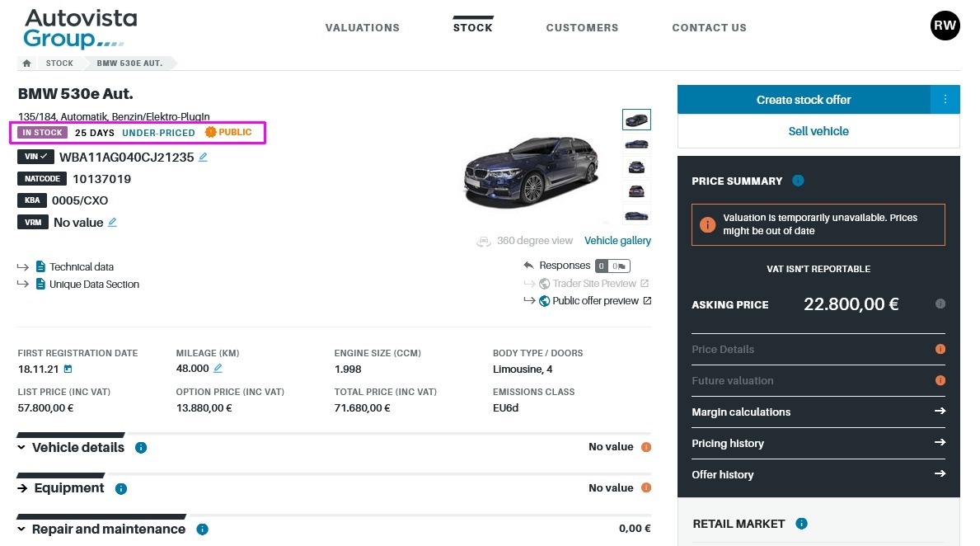Click the Price Summary info icon
Screen dimensions: 980x546
click(x=798, y=181)
